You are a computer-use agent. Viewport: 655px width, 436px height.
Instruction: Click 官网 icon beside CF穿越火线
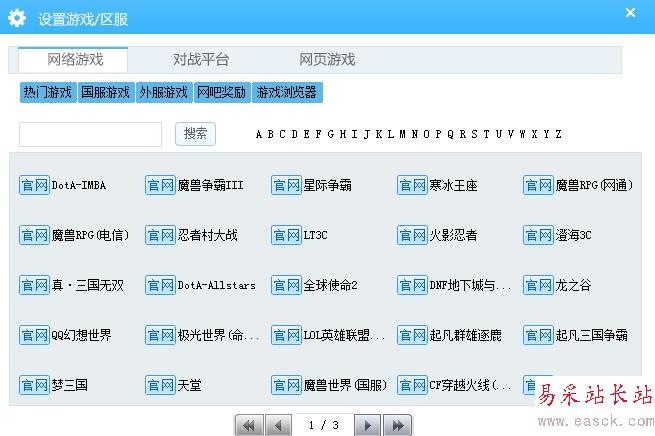click(x=413, y=385)
